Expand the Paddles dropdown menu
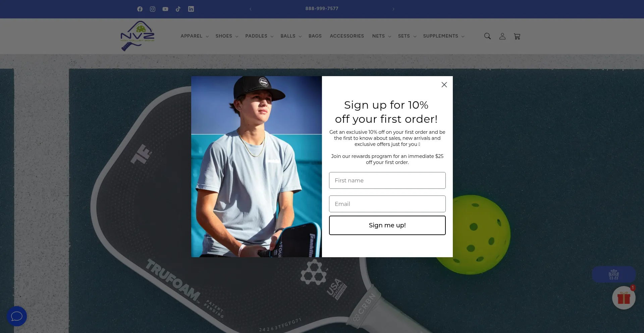Viewport: 644px width, 333px height. point(259,36)
